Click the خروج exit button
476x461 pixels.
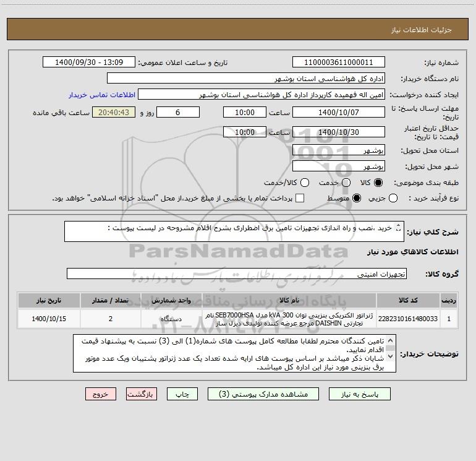pyautogui.click(x=101, y=394)
